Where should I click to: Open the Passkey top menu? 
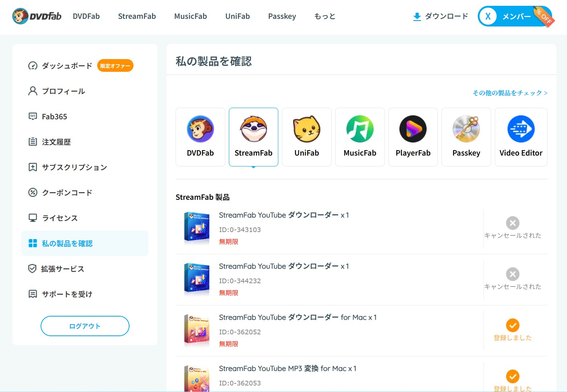[282, 16]
